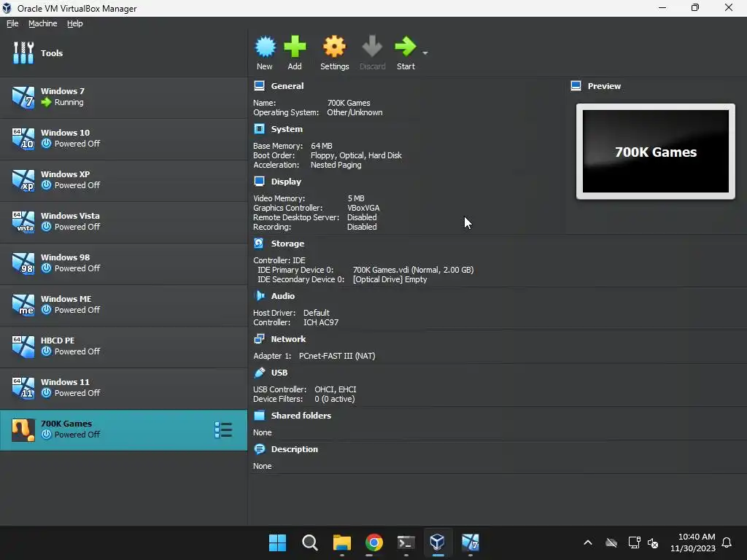This screenshot has height=560, width=747.
Task: Open the Start button dropdown arrow
Action: coord(425,52)
